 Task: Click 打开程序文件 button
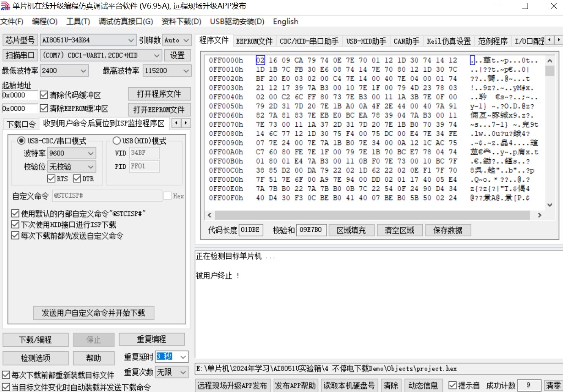coord(159,94)
